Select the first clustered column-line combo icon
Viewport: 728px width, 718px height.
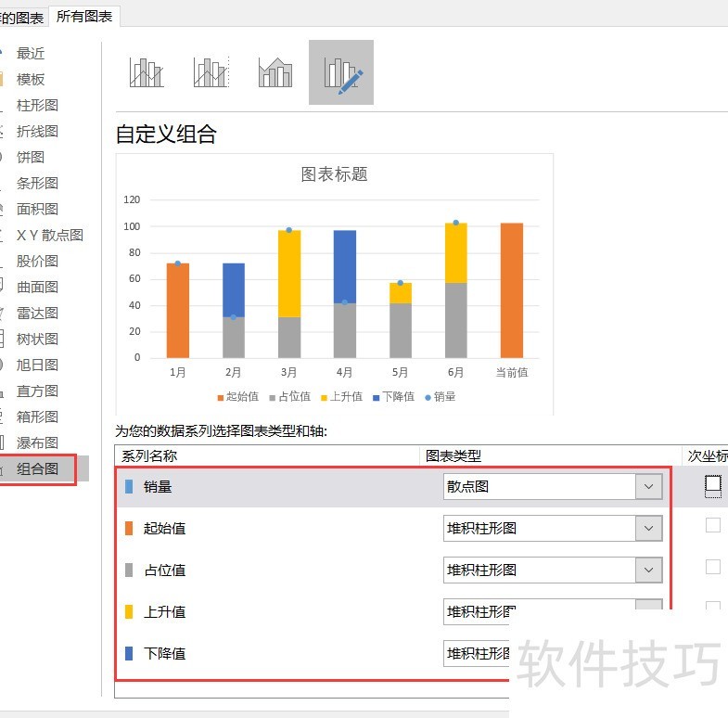point(147,72)
